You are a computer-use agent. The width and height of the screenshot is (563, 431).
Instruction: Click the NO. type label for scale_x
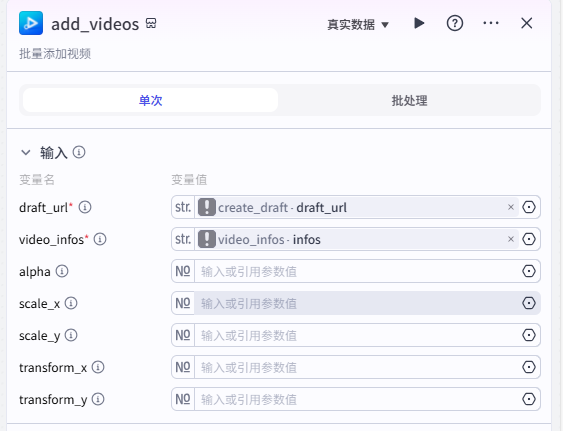(x=183, y=303)
